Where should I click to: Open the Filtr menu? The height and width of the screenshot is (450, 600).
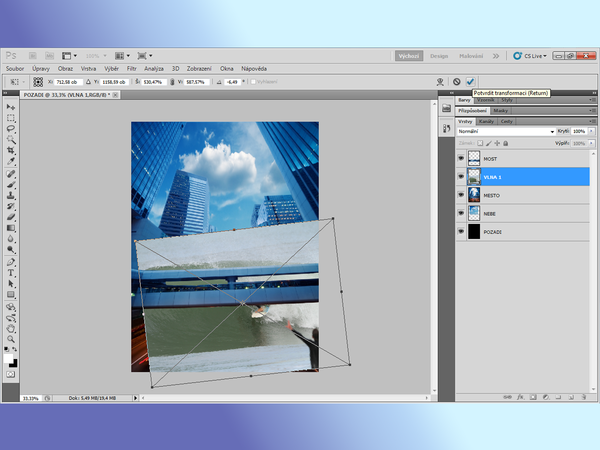pyautogui.click(x=132, y=68)
